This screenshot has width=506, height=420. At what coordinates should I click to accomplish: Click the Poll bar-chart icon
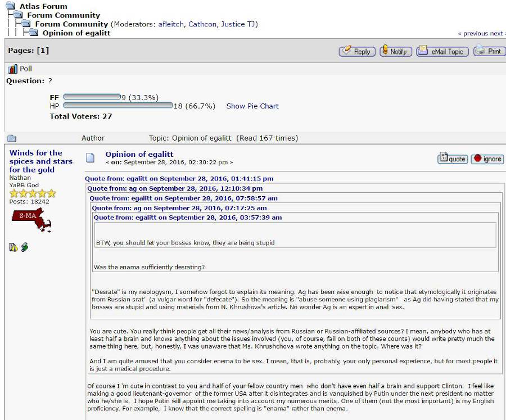coord(12,69)
